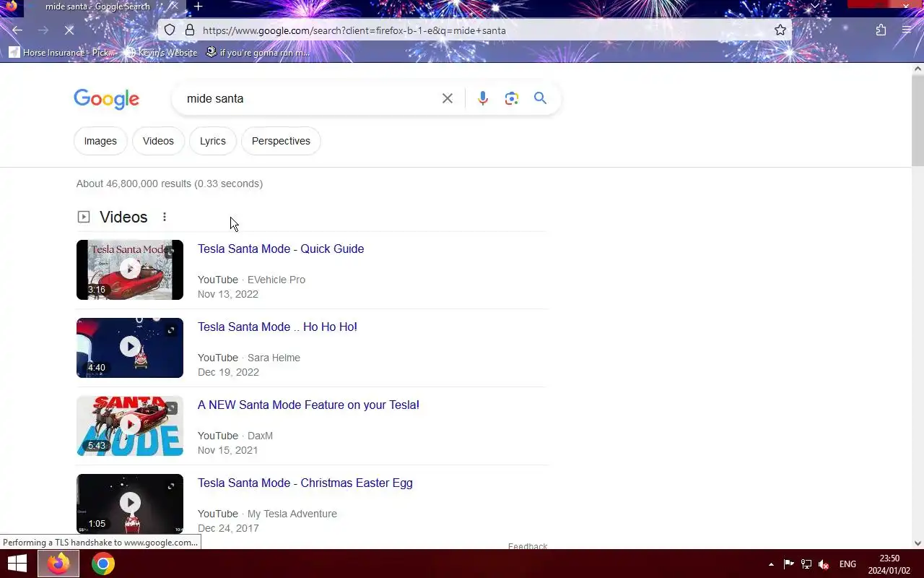The width and height of the screenshot is (924, 578).
Task: Click the Firefox taskbar icon
Action: 58,564
